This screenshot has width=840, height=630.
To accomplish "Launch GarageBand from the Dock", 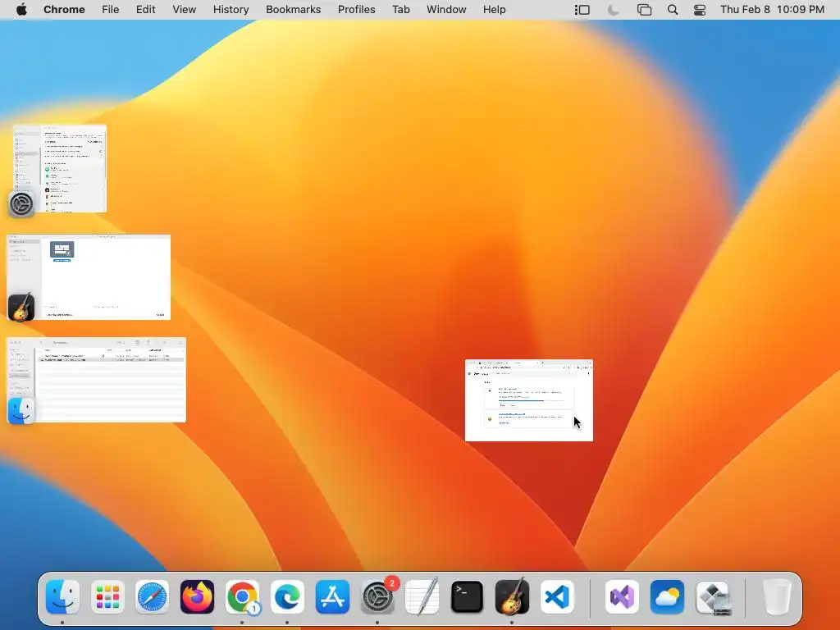I will point(512,596).
